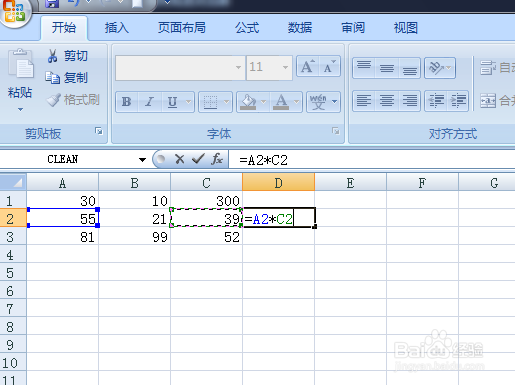
Task: Click the Copy (复制) button
Action: pyautogui.click(x=67, y=78)
